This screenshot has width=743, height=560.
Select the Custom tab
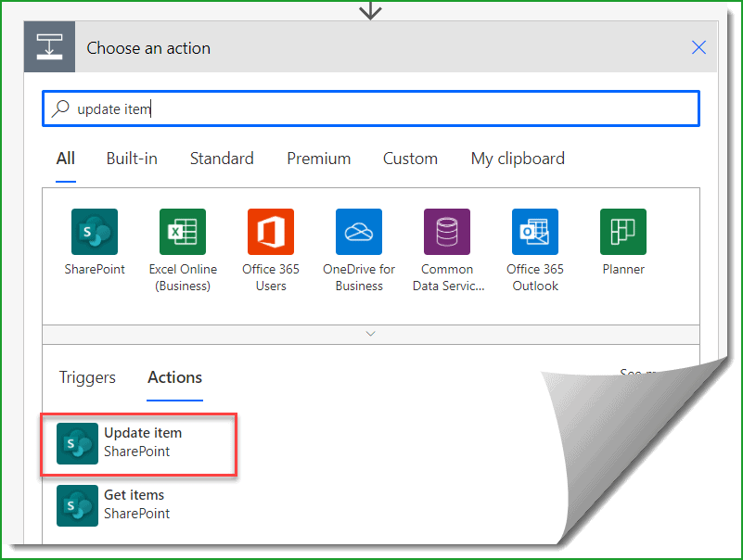[x=410, y=159]
